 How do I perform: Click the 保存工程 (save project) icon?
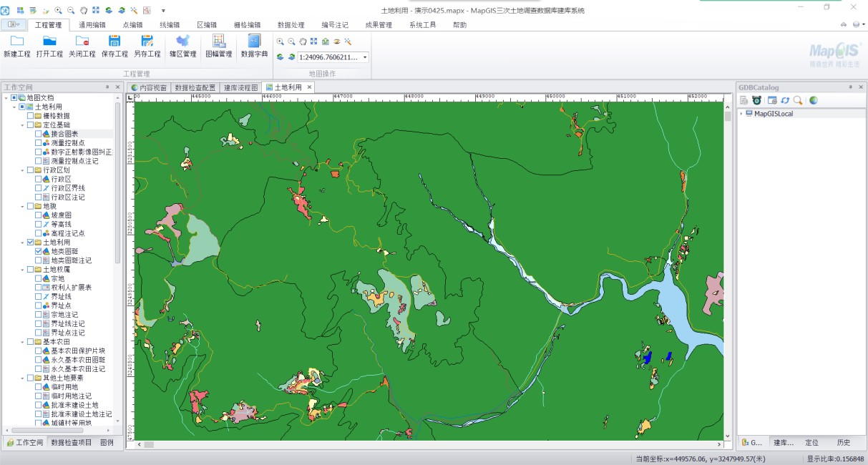click(x=114, y=41)
